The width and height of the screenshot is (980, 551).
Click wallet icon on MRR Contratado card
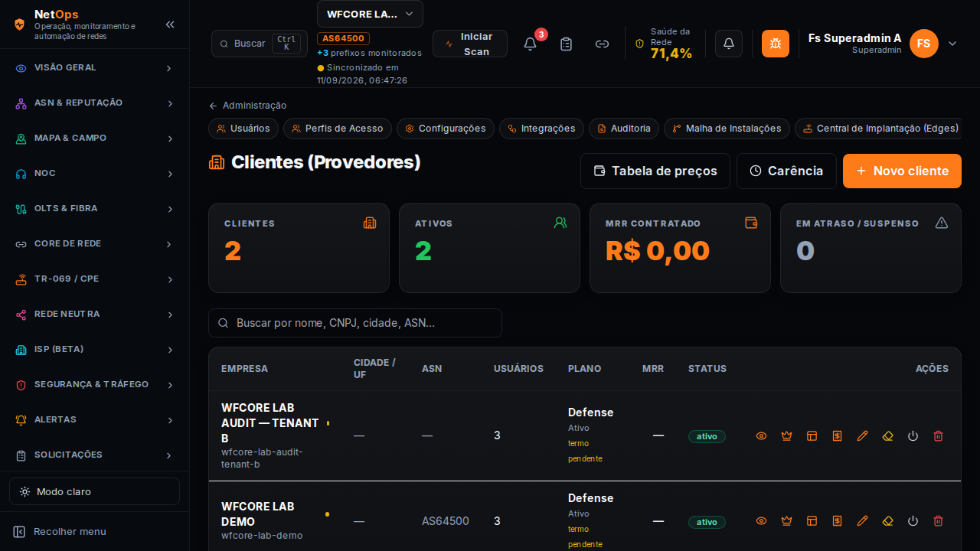pyautogui.click(x=751, y=223)
